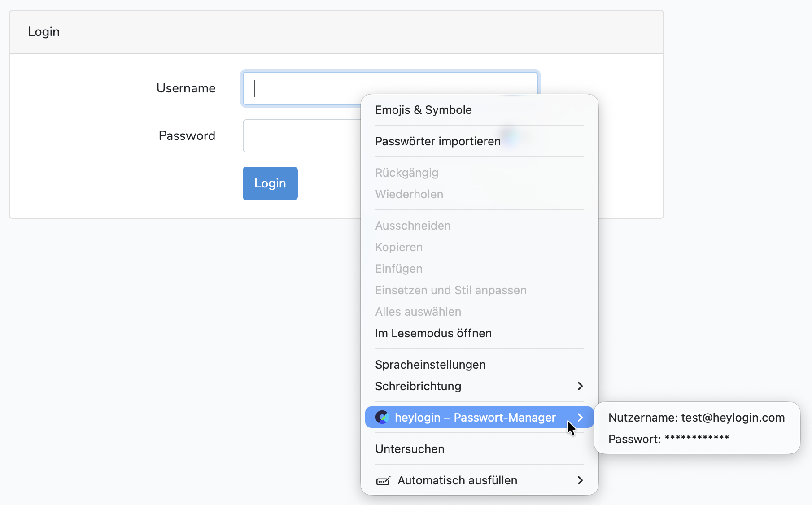Viewport: 812px width, 505px height.
Task: Click the Einfügen menu entry
Action: point(398,269)
